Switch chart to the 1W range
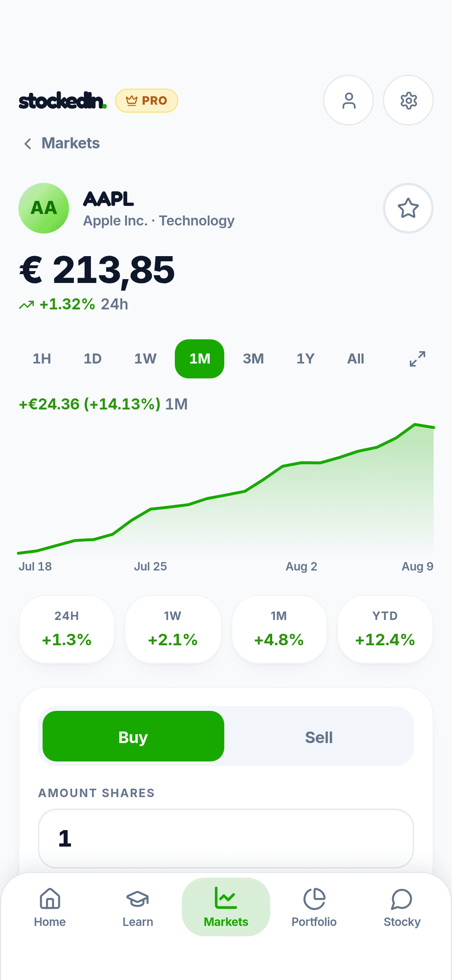The image size is (452, 980). [x=145, y=359]
